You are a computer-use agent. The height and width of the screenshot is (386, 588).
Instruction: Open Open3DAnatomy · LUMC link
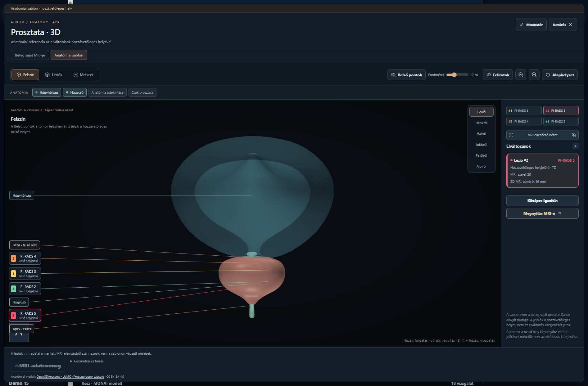click(x=70, y=377)
